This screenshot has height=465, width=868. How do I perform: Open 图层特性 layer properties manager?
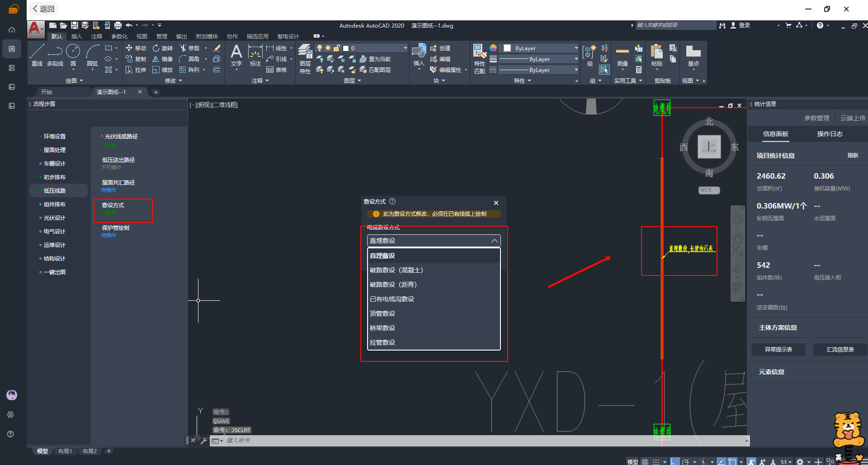pyautogui.click(x=305, y=59)
